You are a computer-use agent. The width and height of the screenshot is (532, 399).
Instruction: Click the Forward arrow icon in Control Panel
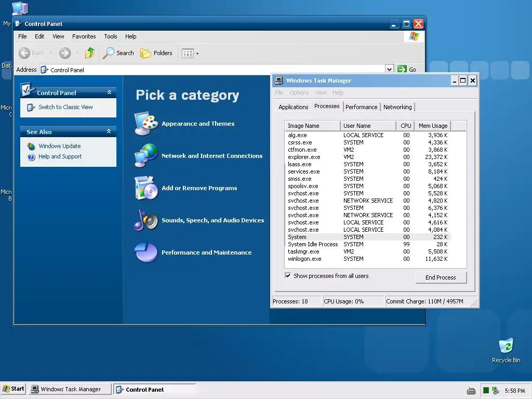65,53
